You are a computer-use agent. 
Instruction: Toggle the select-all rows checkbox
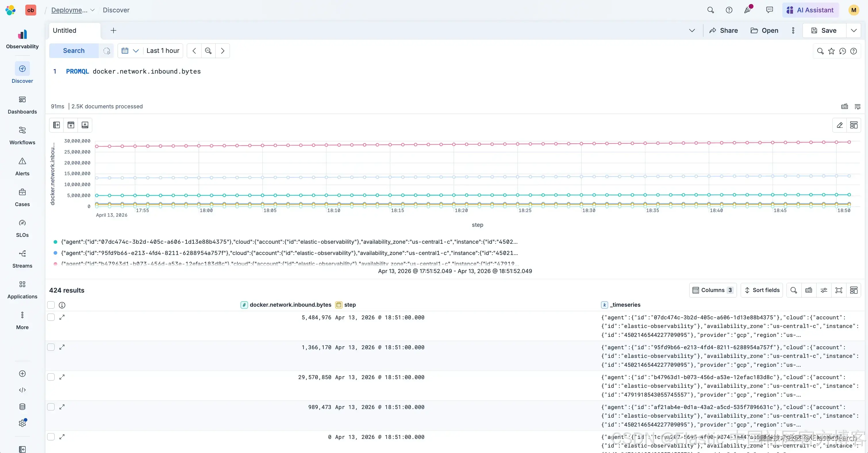pyautogui.click(x=51, y=305)
